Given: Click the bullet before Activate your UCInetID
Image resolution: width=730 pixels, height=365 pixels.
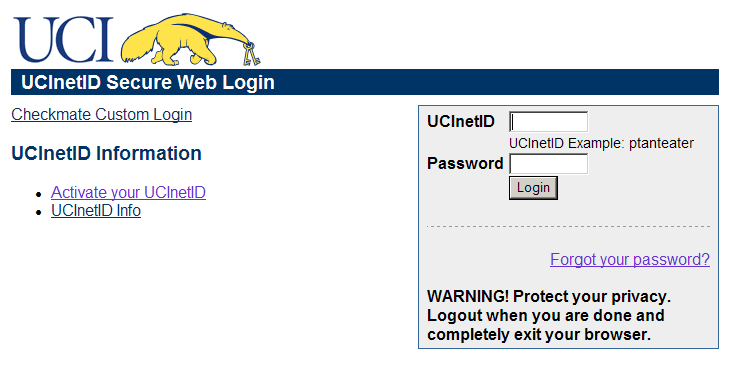Looking at the screenshot, I should pyautogui.click(x=40, y=194).
